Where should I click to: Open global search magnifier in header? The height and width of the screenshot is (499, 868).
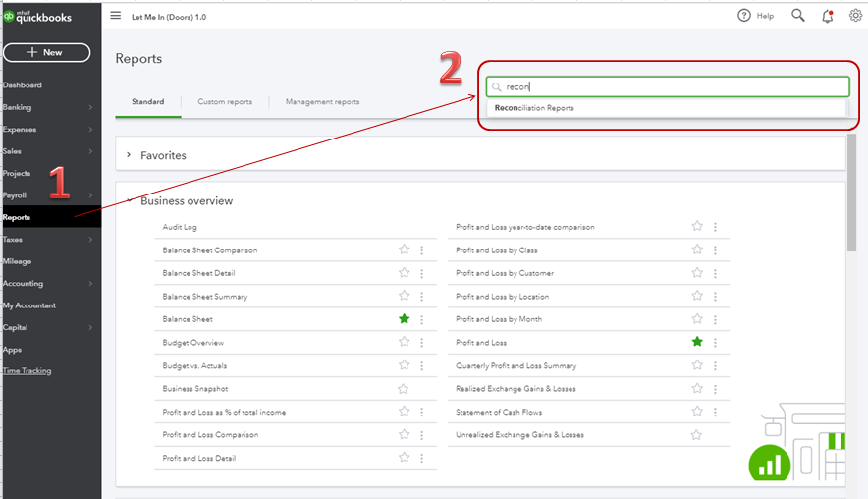coord(797,16)
